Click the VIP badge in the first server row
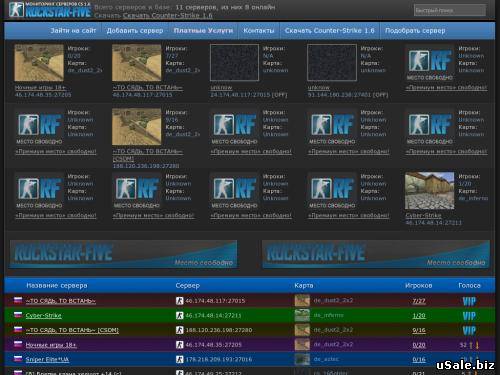500x375 pixels. click(469, 301)
